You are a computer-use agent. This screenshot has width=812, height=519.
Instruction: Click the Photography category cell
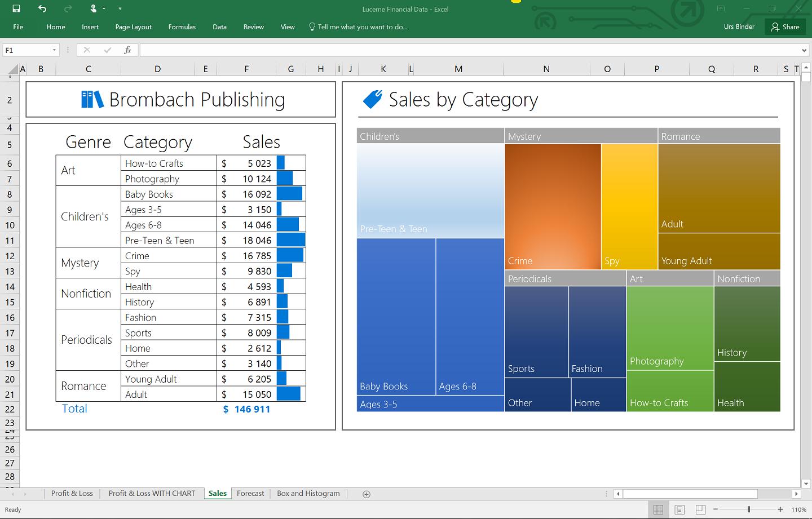169,179
